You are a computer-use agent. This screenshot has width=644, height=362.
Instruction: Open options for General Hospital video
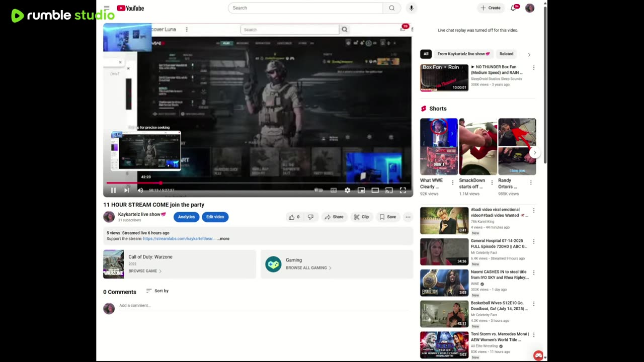click(x=534, y=242)
